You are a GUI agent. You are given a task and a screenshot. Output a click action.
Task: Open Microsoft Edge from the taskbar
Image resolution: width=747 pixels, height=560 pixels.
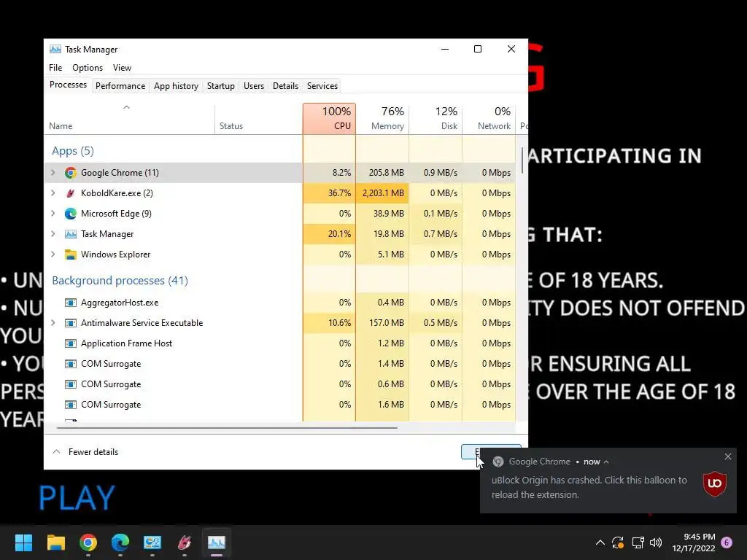[120, 542]
